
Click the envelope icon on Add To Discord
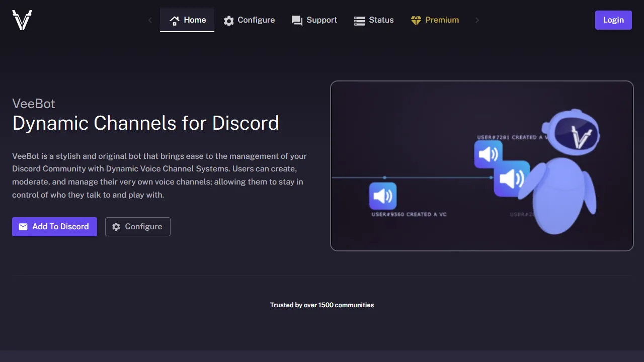[x=23, y=227]
